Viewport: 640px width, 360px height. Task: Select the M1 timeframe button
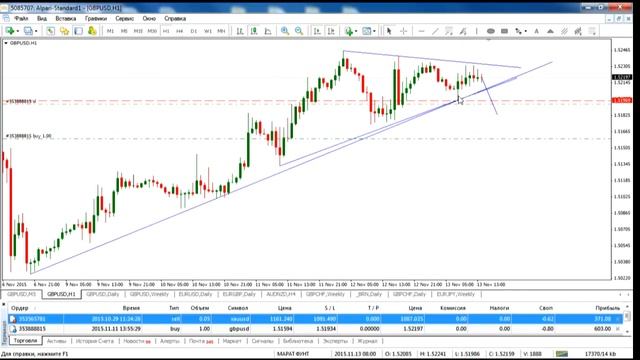[x=110, y=31]
